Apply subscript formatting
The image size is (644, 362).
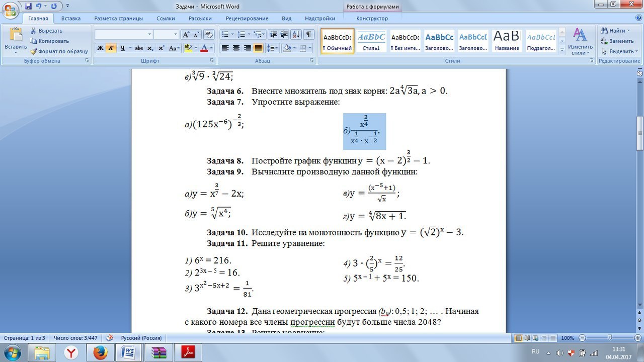[x=151, y=48]
